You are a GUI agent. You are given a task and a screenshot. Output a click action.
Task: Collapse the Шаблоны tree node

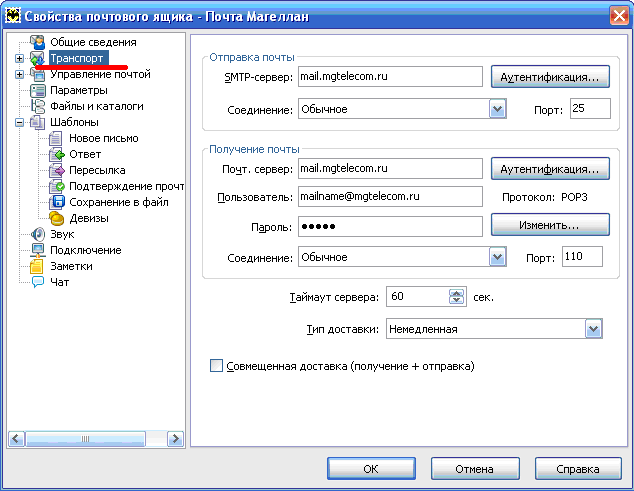[x=19, y=122]
